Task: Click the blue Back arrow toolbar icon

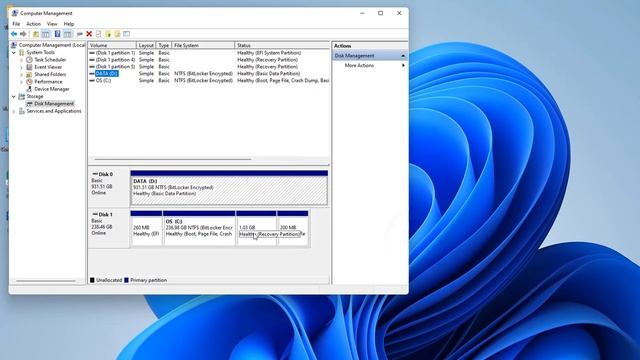Action: click(x=14, y=34)
